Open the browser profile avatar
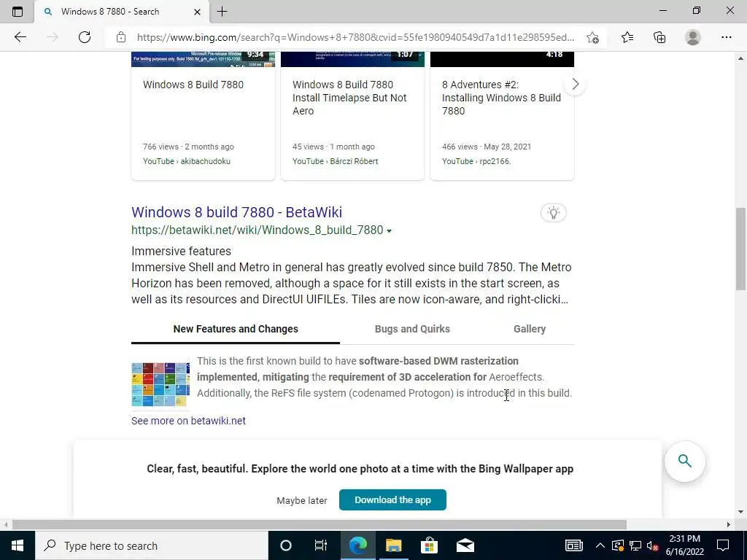 [x=693, y=37]
